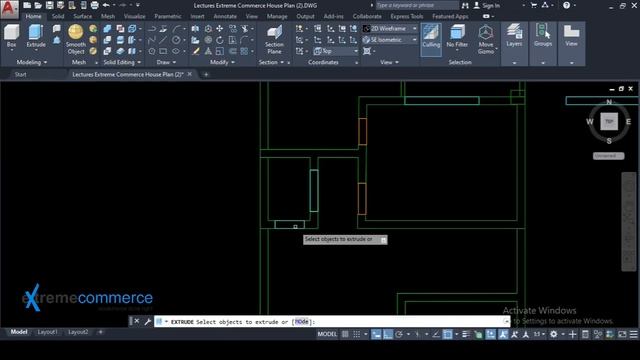Click the Sign In button

(487, 5)
